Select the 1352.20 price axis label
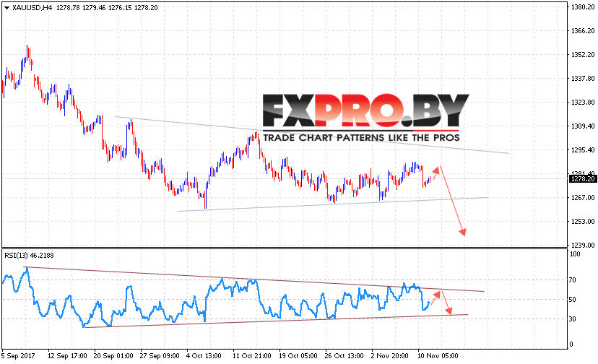598x364 pixels. click(583, 55)
